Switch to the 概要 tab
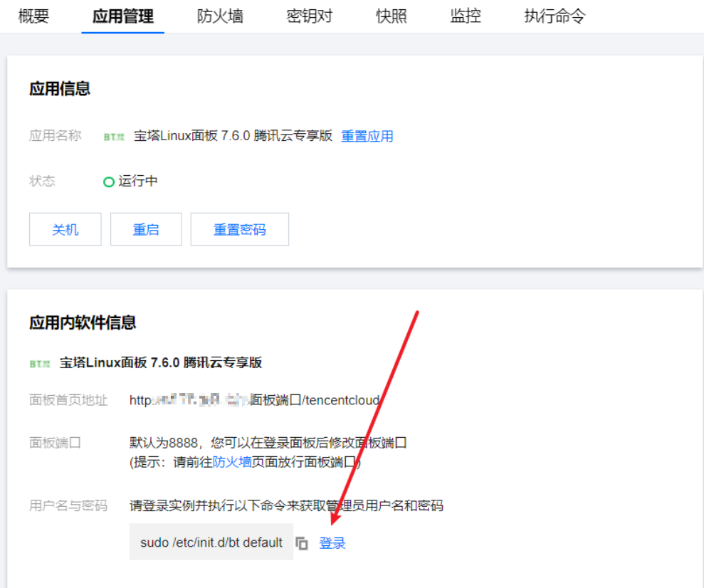The height and width of the screenshot is (588, 704). click(x=33, y=16)
